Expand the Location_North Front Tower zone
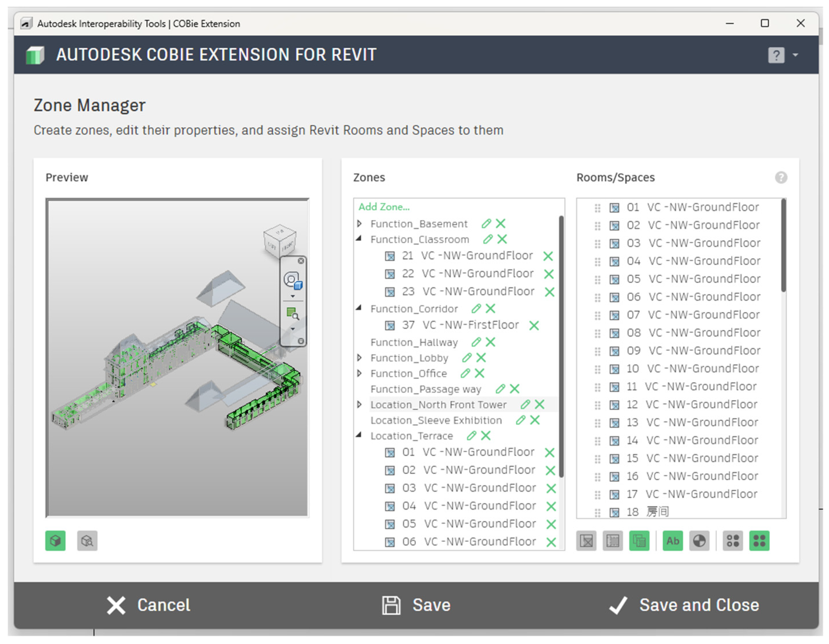 pyautogui.click(x=359, y=404)
